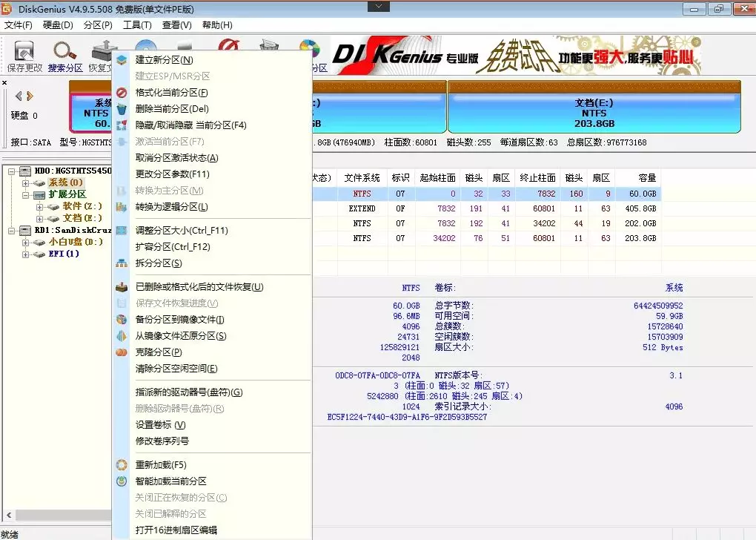Expand the 小白U盘(D:) tree node
The height and width of the screenshot is (540, 756).
(25, 243)
